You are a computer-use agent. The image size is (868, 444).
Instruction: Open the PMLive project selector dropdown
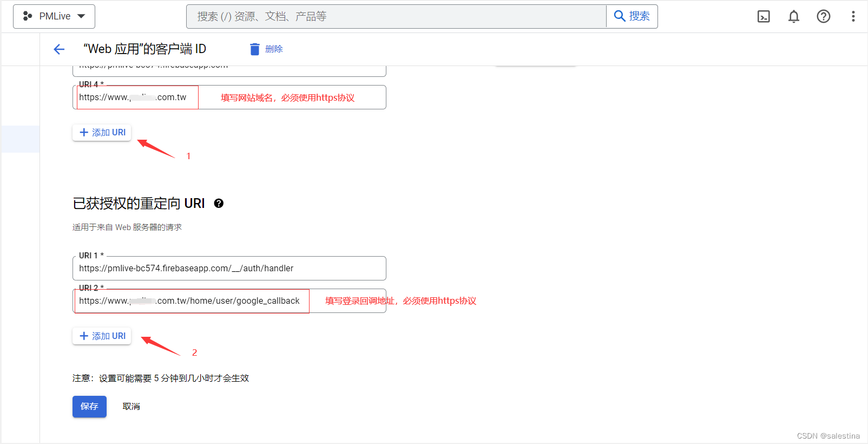[x=54, y=16]
